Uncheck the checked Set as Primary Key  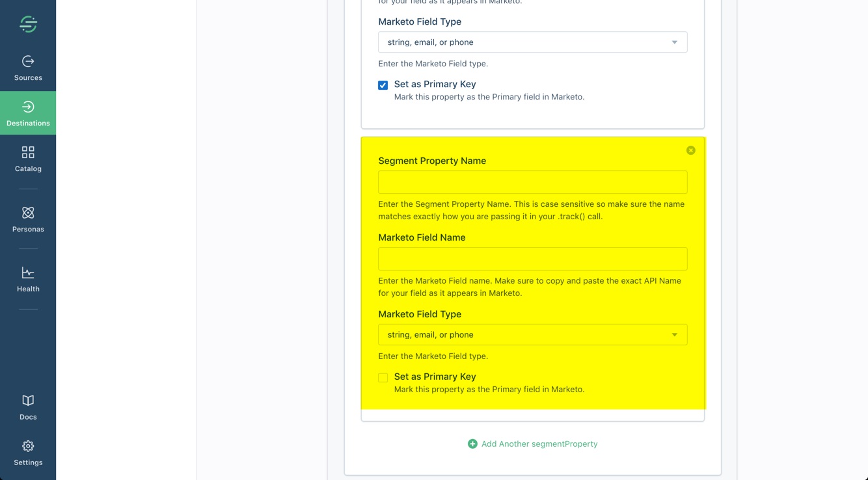(x=383, y=85)
